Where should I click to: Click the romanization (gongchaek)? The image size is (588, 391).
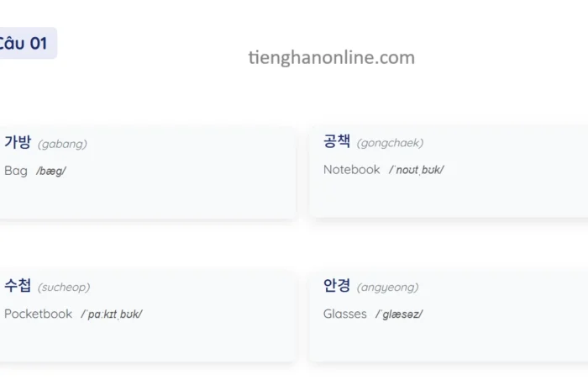(390, 143)
